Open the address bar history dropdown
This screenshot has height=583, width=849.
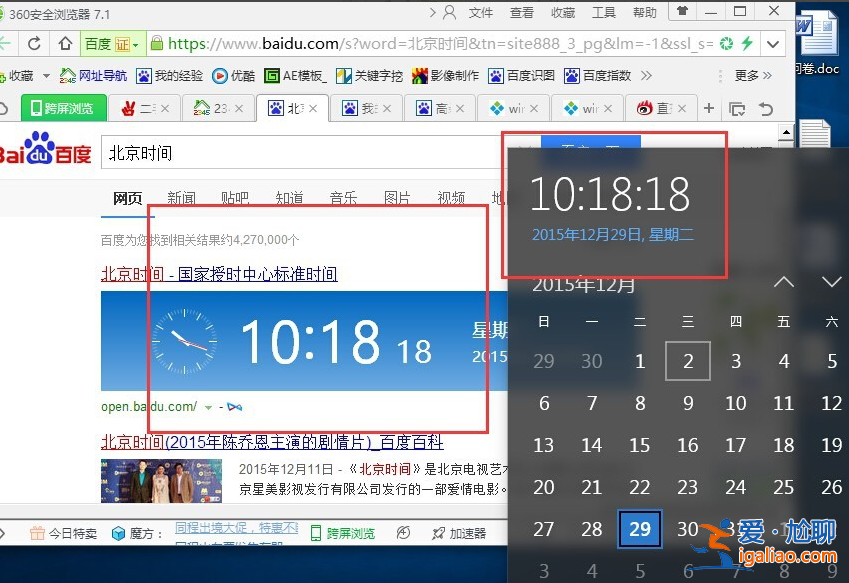pyautogui.click(x=774, y=44)
